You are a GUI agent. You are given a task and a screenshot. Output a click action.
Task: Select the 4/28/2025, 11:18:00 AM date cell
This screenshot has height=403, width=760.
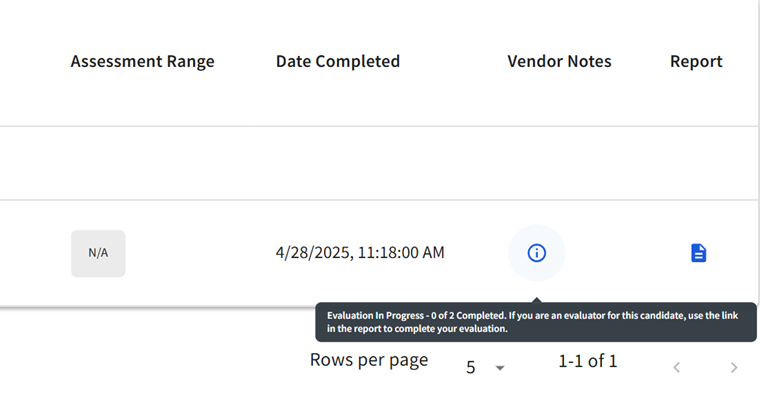pos(360,253)
